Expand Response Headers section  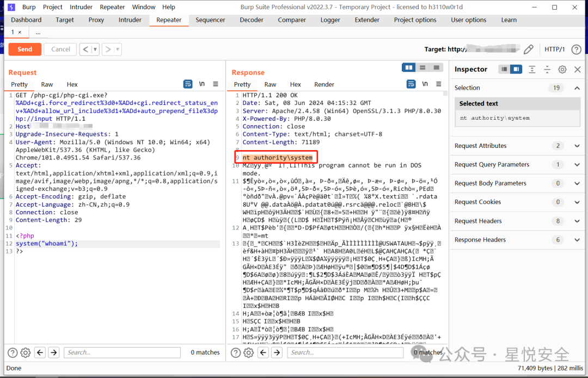[577, 240]
